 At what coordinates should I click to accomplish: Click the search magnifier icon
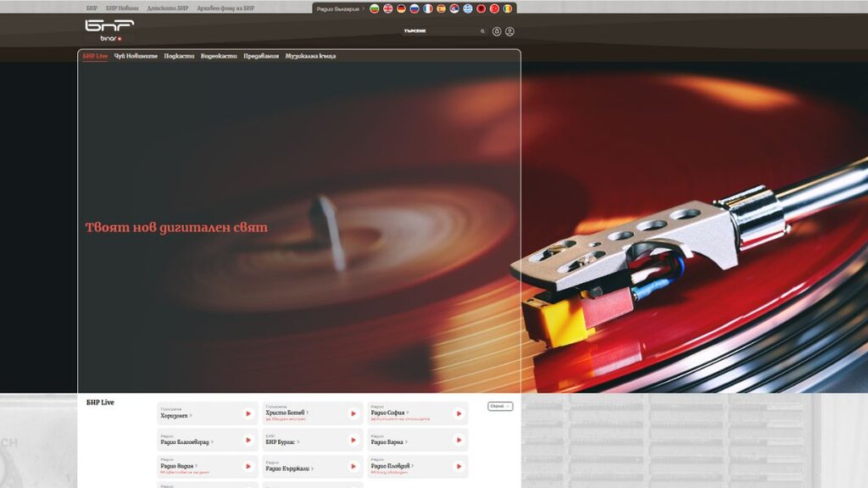pos(482,31)
